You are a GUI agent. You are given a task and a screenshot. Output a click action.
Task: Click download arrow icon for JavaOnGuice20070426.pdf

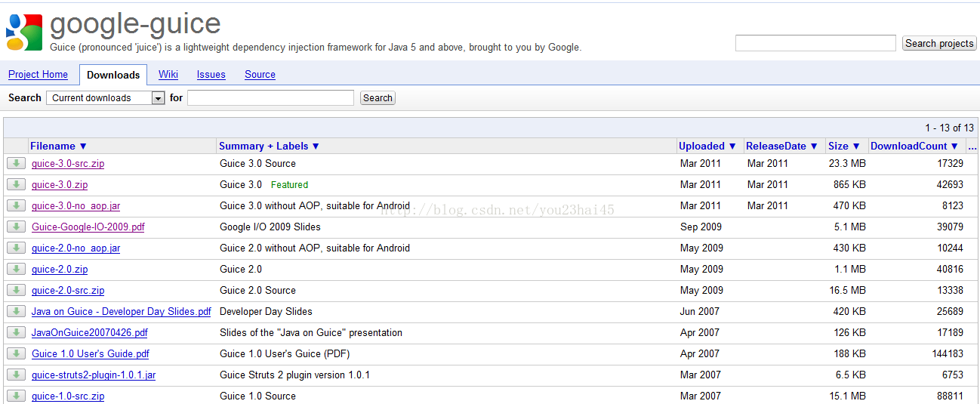[16, 332]
